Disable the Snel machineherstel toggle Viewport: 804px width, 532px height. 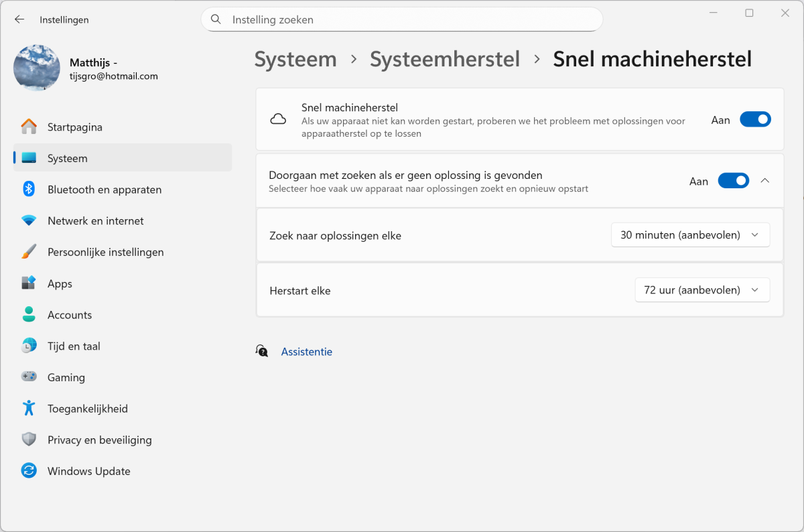[755, 120]
